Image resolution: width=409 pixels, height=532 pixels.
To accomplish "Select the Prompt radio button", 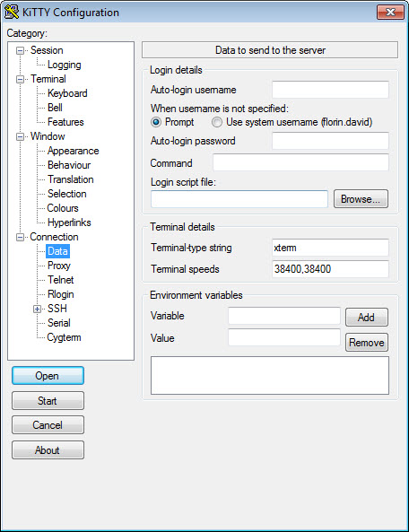I will (156, 122).
